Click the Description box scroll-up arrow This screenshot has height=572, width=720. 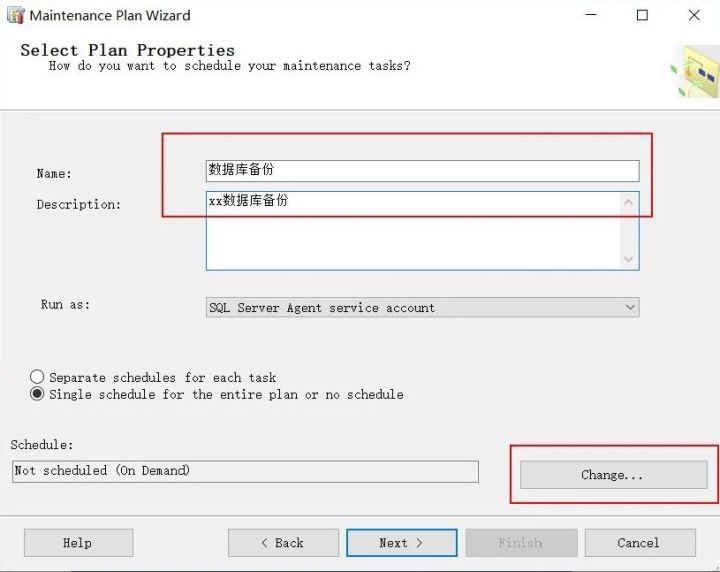[629, 203]
